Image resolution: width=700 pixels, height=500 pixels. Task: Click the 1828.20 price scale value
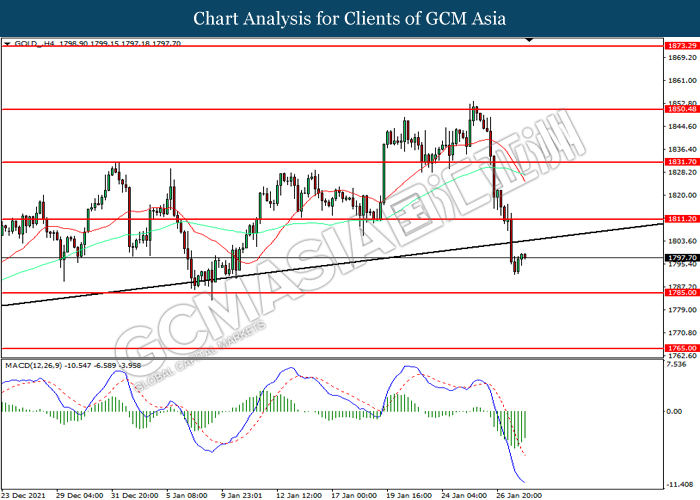pyautogui.click(x=682, y=172)
